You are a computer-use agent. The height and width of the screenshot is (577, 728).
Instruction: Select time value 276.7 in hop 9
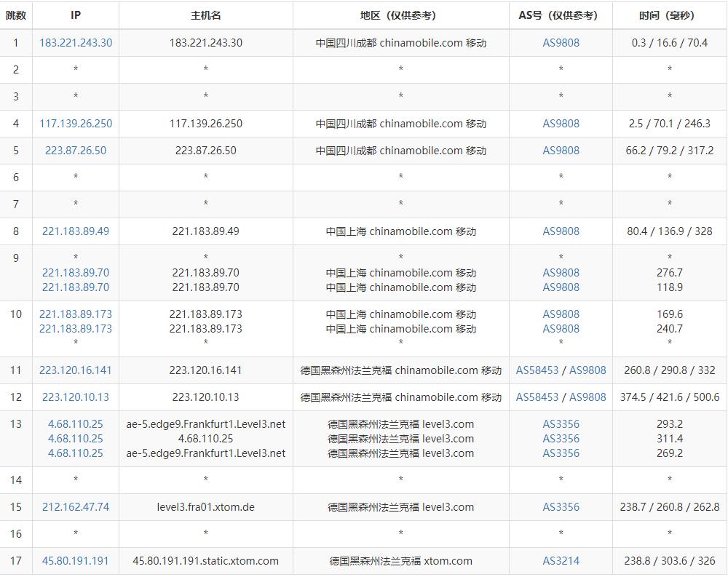coord(670,272)
